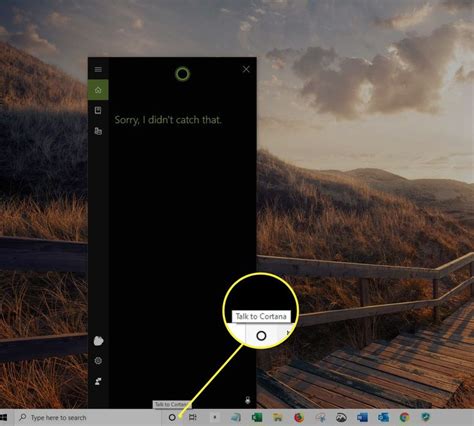This screenshot has height=426, width=474.
Task: Open Outlook from the taskbar
Action: tap(383, 417)
